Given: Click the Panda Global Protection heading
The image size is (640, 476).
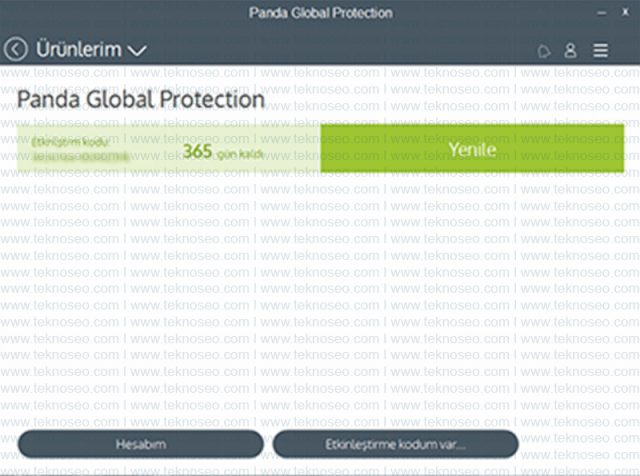Looking at the screenshot, I should click(141, 100).
